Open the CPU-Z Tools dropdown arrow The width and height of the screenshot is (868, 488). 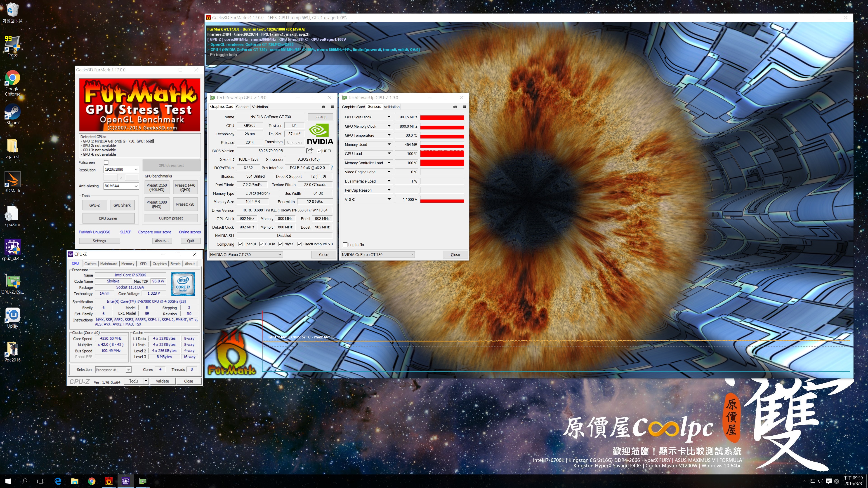146,381
